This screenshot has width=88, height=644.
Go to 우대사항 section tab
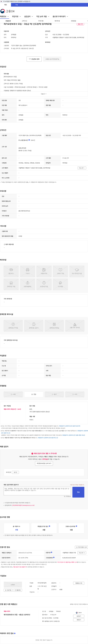[41, 21]
